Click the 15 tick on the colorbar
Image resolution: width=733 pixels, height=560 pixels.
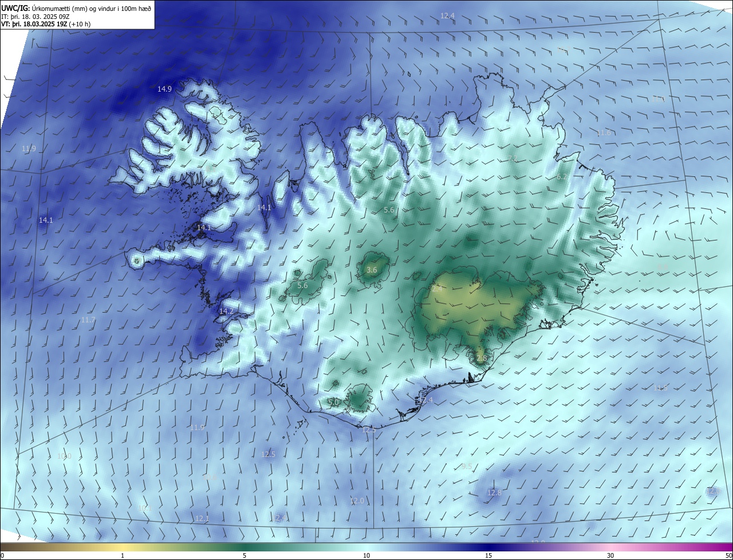(488, 555)
